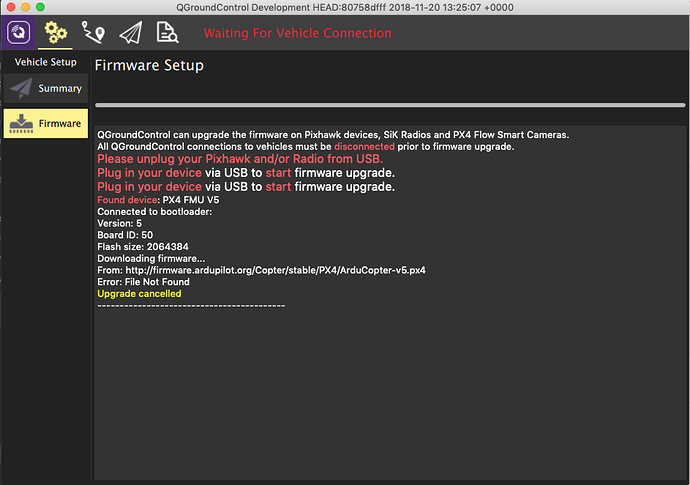Click the Firmware download icon in sidebar
The height and width of the screenshot is (485, 690).
pyautogui.click(x=21, y=124)
